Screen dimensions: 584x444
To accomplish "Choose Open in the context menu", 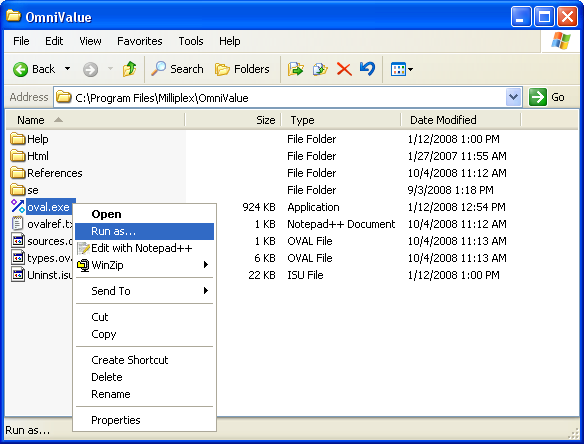I will coord(145,214).
